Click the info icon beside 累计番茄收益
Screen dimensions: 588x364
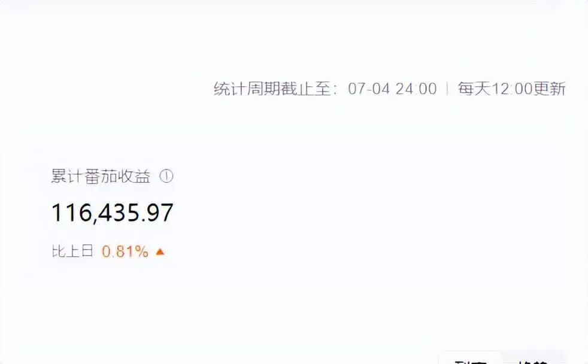[x=166, y=176]
